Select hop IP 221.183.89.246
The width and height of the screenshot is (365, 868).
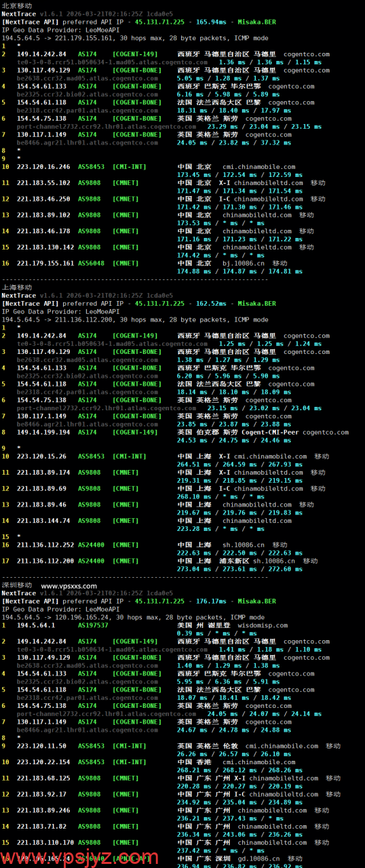(x=43, y=810)
